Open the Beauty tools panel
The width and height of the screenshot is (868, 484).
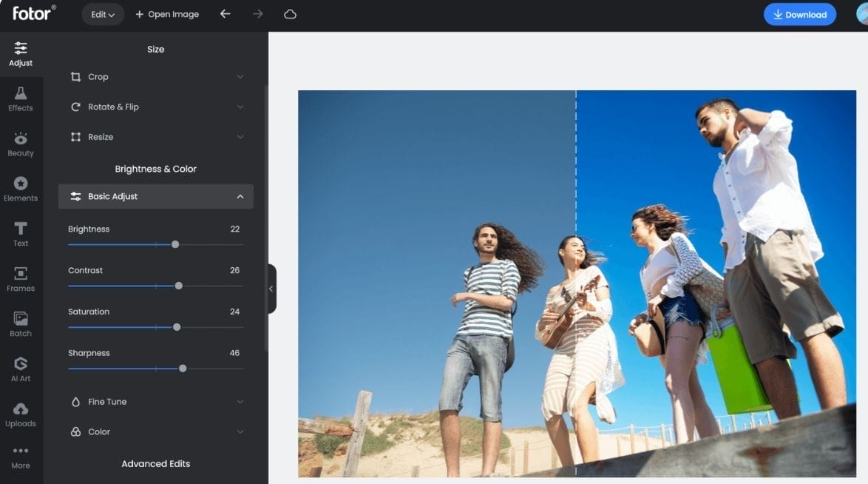point(21,144)
